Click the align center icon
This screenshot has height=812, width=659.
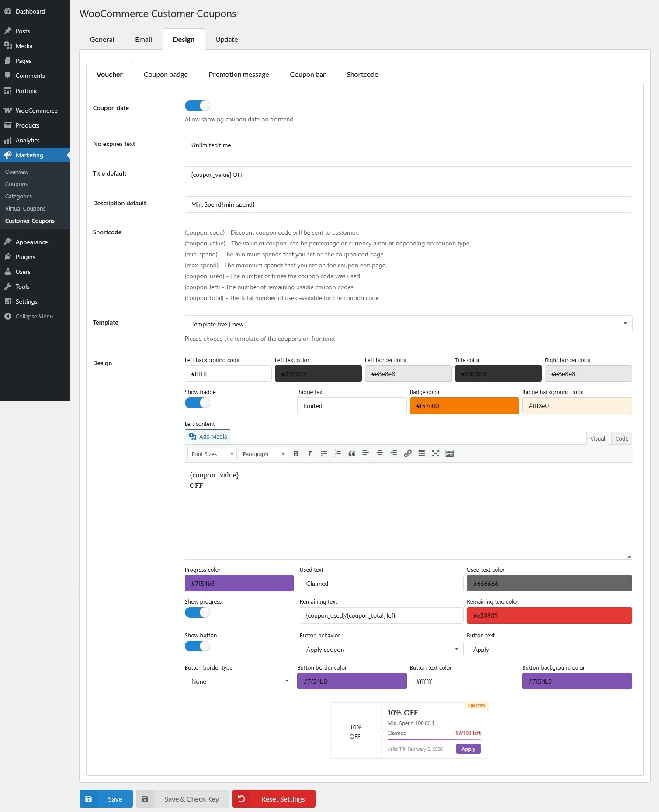tap(379, 454)
